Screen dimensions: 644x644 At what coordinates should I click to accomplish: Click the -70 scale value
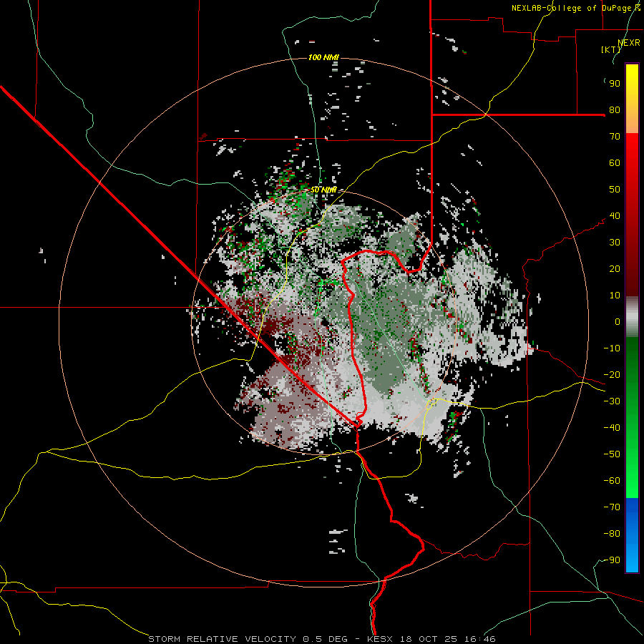point(612,507)
